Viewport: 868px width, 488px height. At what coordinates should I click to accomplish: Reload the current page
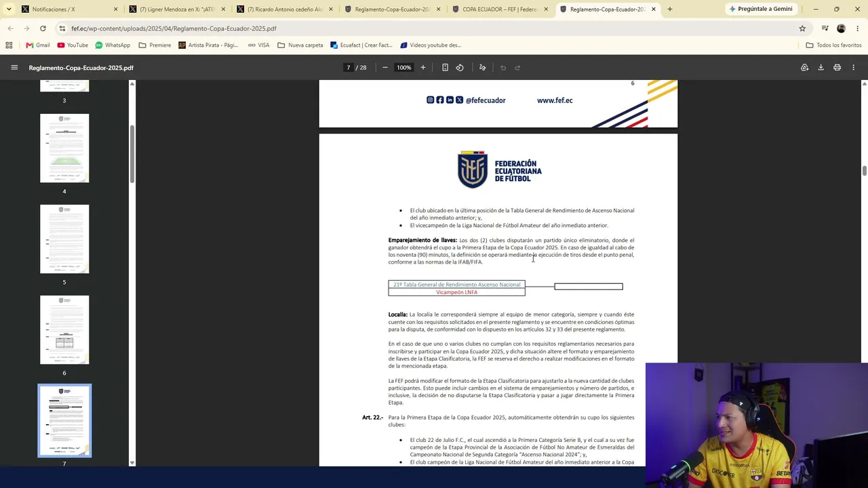tap(43, 28)
